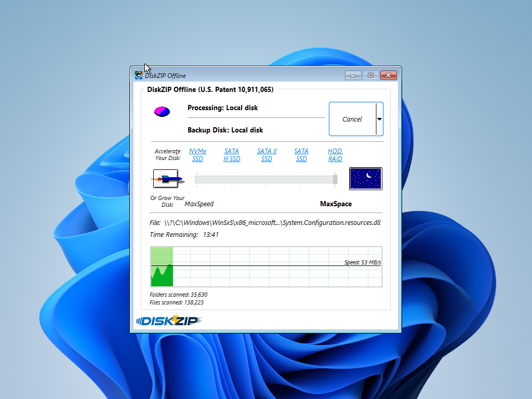Click the speed-space slider thumb
Screen dimensions: 532x399
335,179
